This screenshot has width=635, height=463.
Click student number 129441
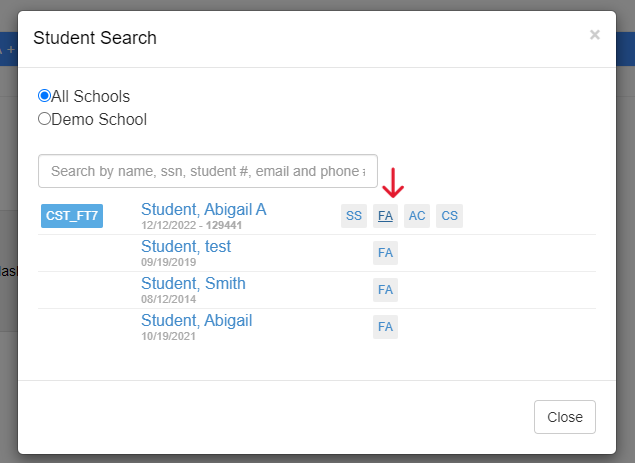[224, 226]
